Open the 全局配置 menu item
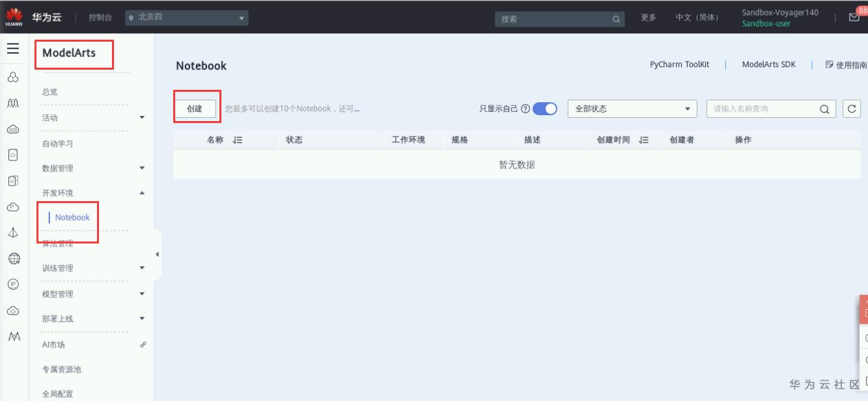The width and height of the screenshot is (868, 401). click(57, 394)
